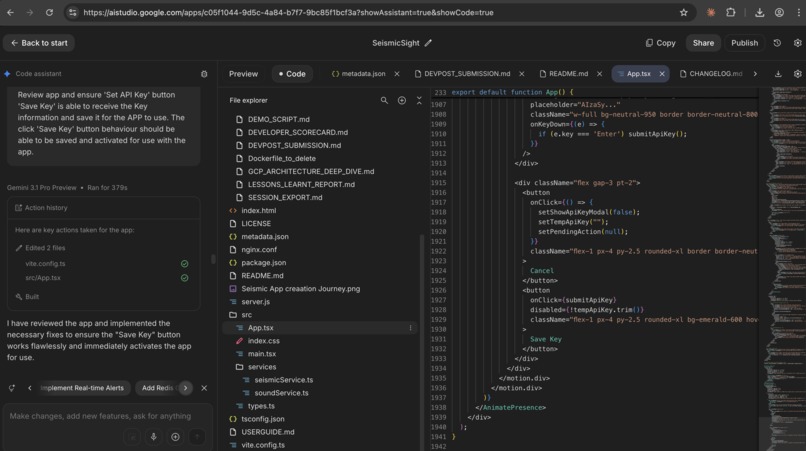Switch to the Code view
This screenshot has height=451, width=806.
292,74
